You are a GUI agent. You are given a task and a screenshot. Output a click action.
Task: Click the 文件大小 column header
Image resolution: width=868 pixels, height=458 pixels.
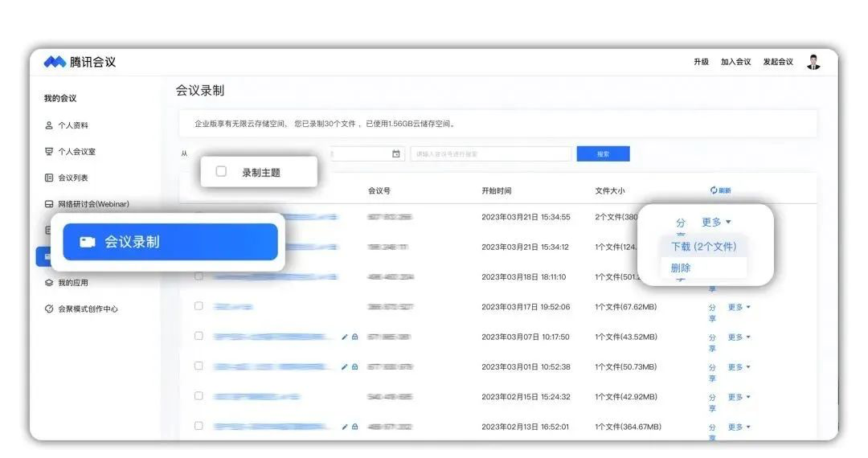pyautogui.click(x=610, y=191)
